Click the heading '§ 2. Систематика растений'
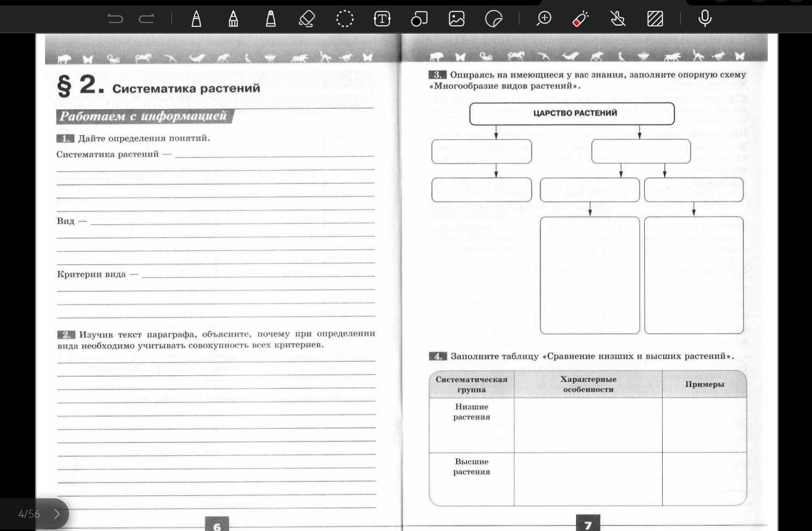 click(159, 86)
